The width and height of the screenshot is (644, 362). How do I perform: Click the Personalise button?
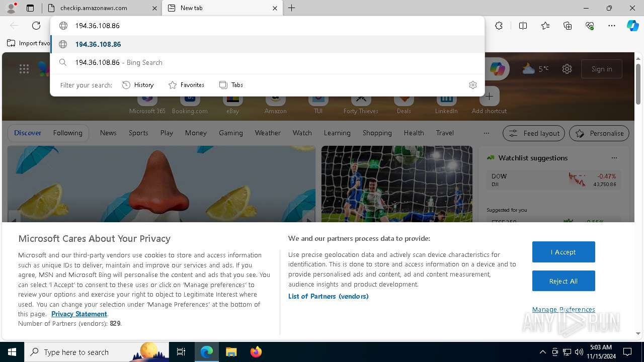pos(599,133)
